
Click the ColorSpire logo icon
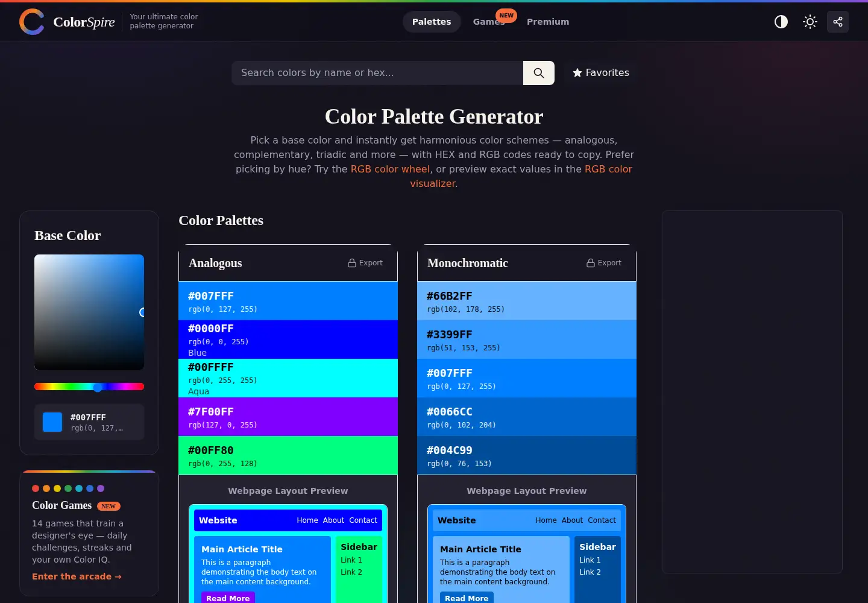(31, 22)
